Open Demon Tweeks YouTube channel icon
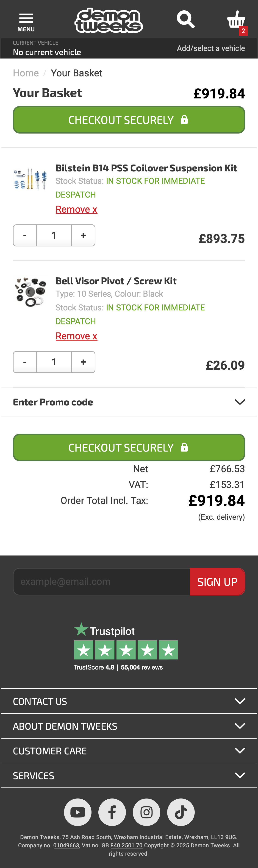This screenshot has height=868, width=258. [78, 812]
